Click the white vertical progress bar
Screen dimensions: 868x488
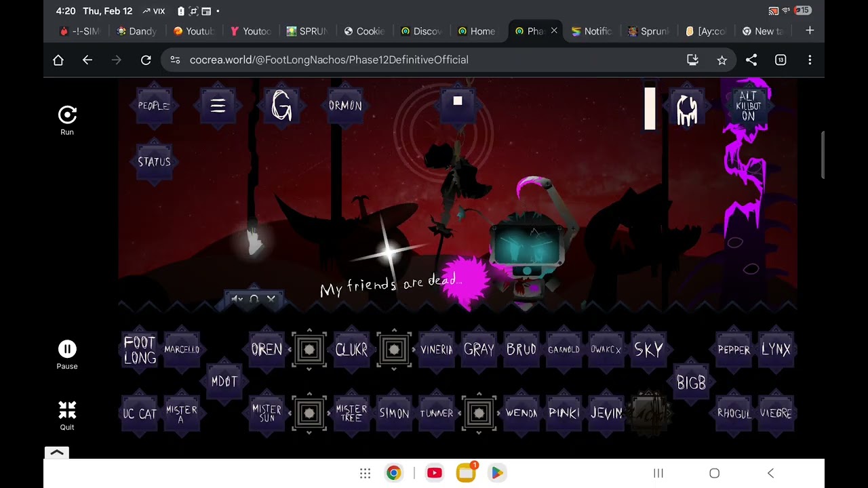pyautogui.click(x=650, y=107)
